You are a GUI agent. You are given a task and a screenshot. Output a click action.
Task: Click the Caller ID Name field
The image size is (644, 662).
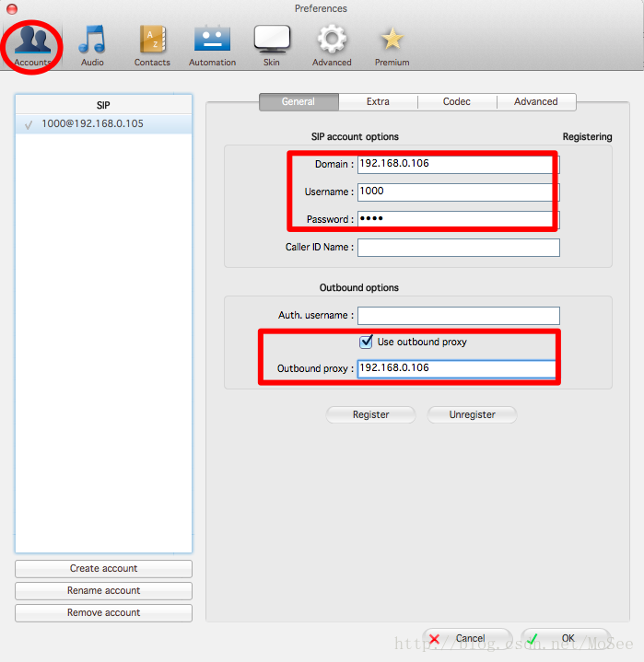click(x=459, y=248)
